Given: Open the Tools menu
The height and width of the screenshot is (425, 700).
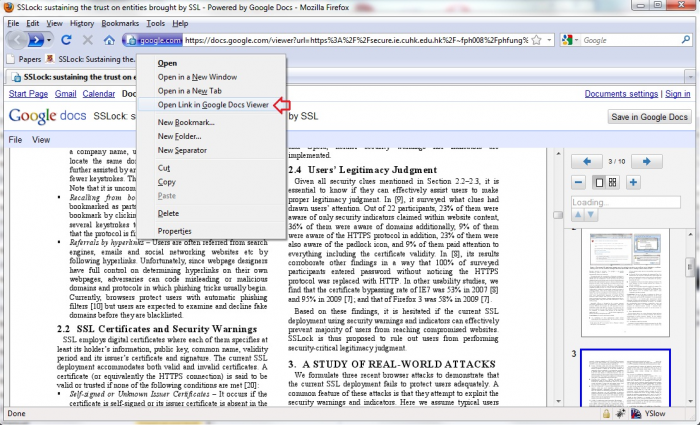Looking at the screenshot, I should point(155,24).
